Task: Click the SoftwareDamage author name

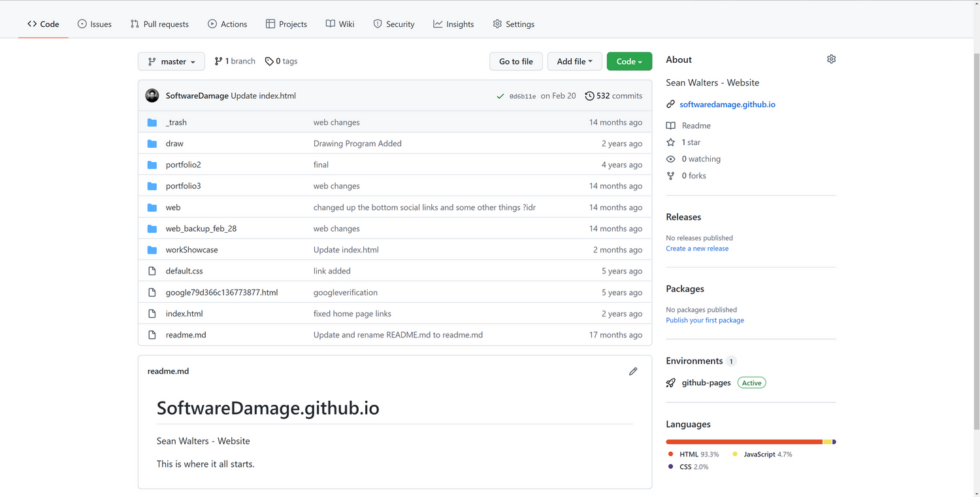Action: pos(197,96)
